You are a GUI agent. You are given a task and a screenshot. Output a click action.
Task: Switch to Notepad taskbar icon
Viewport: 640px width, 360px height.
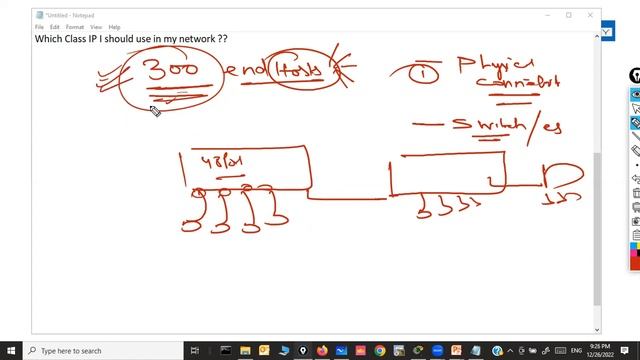476,350
